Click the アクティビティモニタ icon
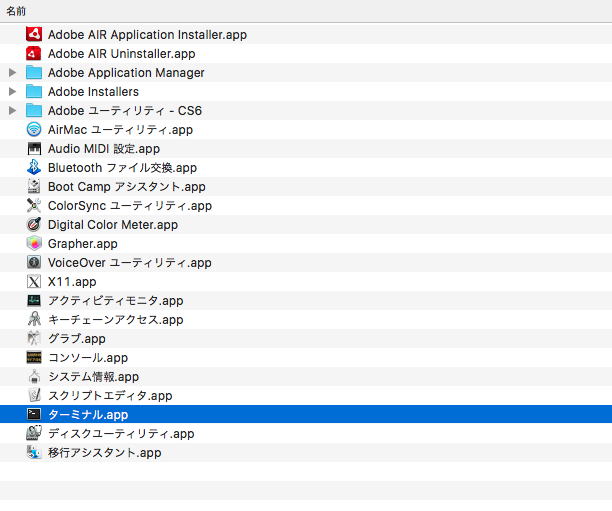The height and width of the screenshot is (511, 612). 34,301
